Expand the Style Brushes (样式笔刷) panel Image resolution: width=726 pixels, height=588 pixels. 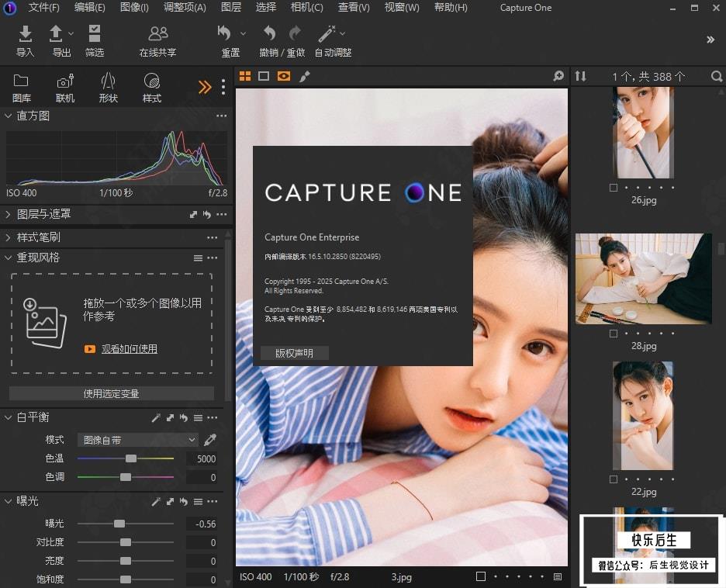8,237
